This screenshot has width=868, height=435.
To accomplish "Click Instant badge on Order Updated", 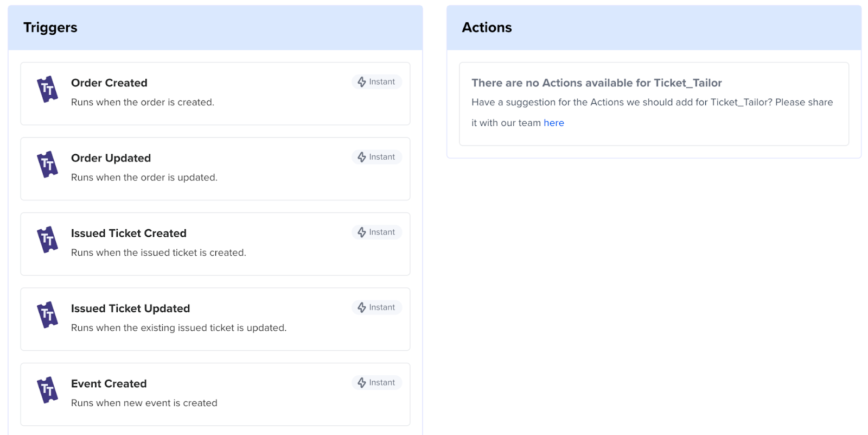I will click(x=376, y=157).
